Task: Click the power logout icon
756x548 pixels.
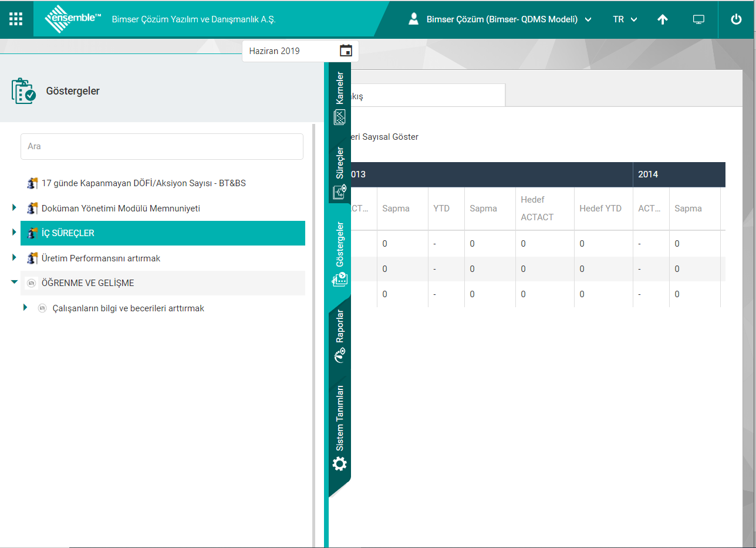Action: click(x=736, y=19)
